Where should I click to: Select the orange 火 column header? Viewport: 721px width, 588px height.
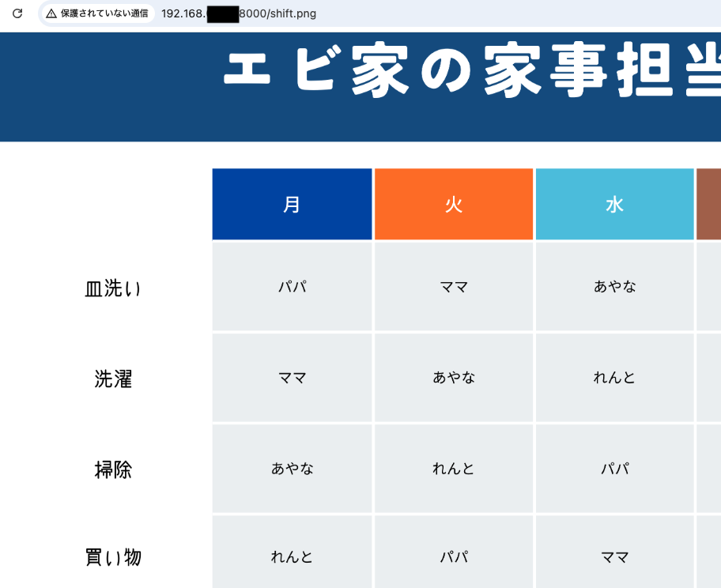pos(453,204)
